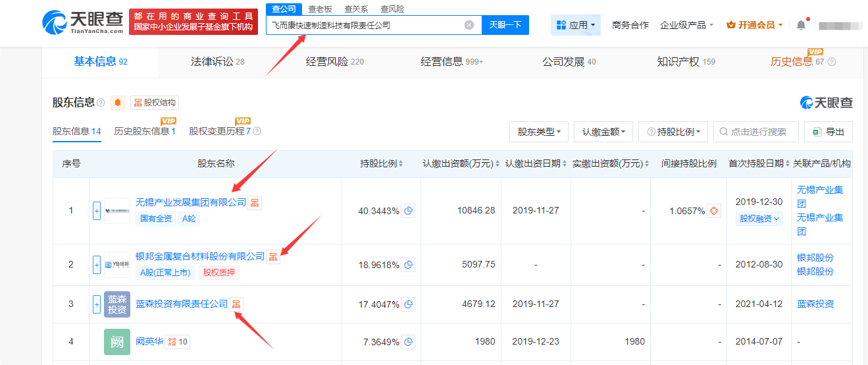Image resolution: width=868 pixels, height=365 pixels.
Task: Switch to the 知识产权 tab
Action: [x=686, y=62]
